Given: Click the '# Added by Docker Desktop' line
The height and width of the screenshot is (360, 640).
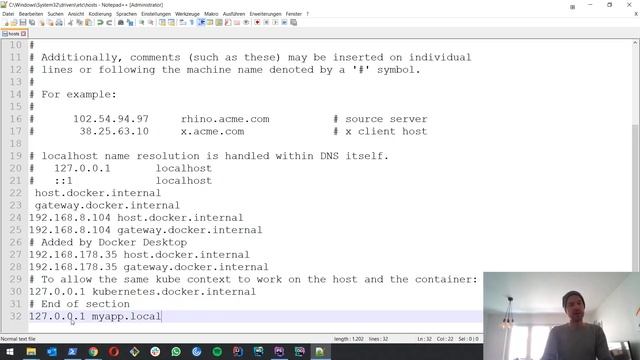Looking at the screenshot, I should tap(108, 242).
